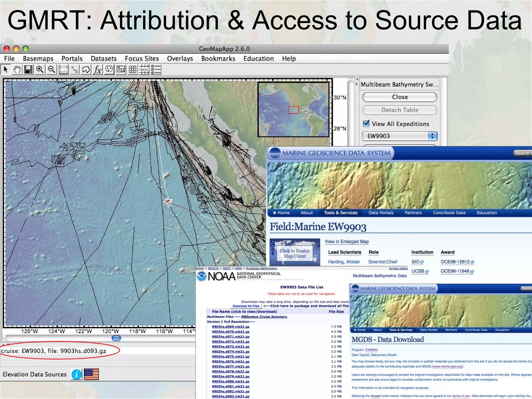532x399 pixels.
Task: Select the polygon lasso tool
Action: [86, 70]
